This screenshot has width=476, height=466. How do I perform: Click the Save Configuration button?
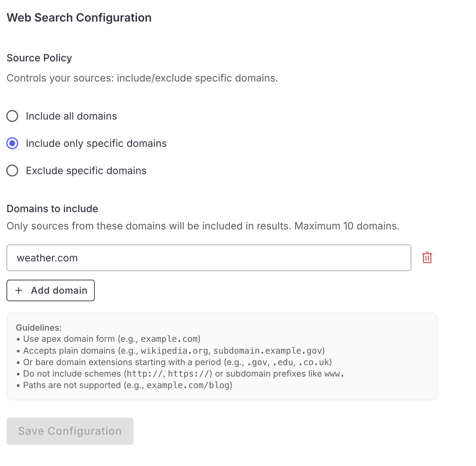70,431
